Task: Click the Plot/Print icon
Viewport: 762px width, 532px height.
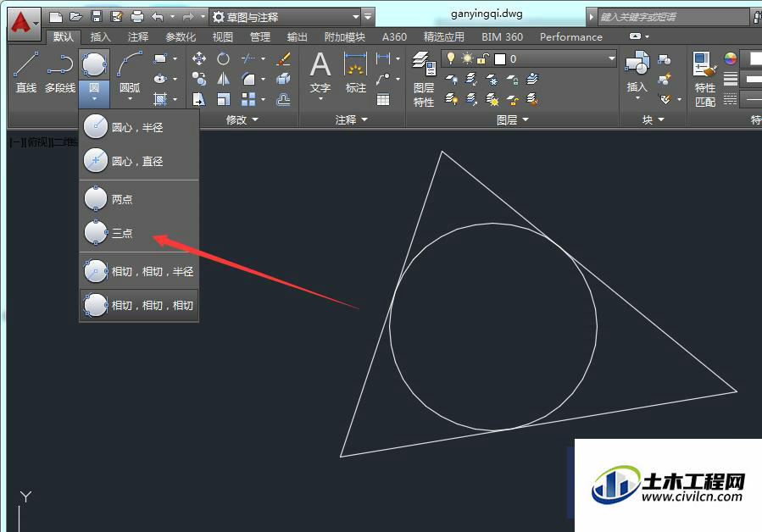Action: click(x=137, y=18)
